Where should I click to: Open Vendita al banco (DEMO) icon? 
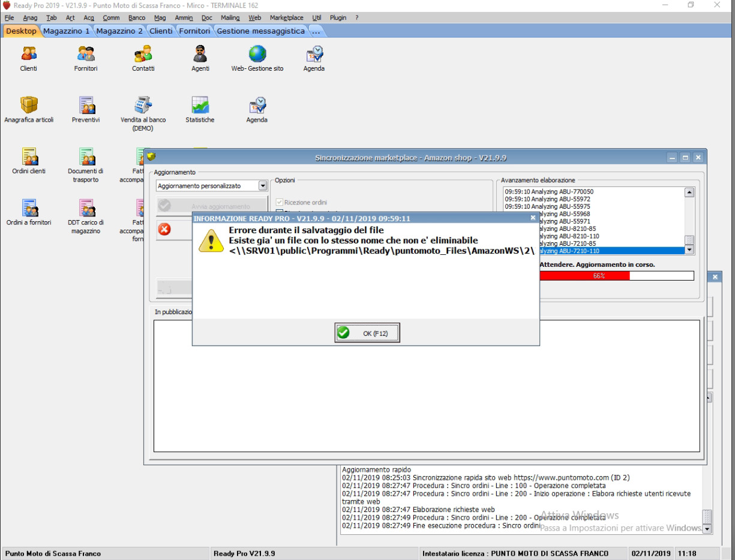[x=143, y=105]
